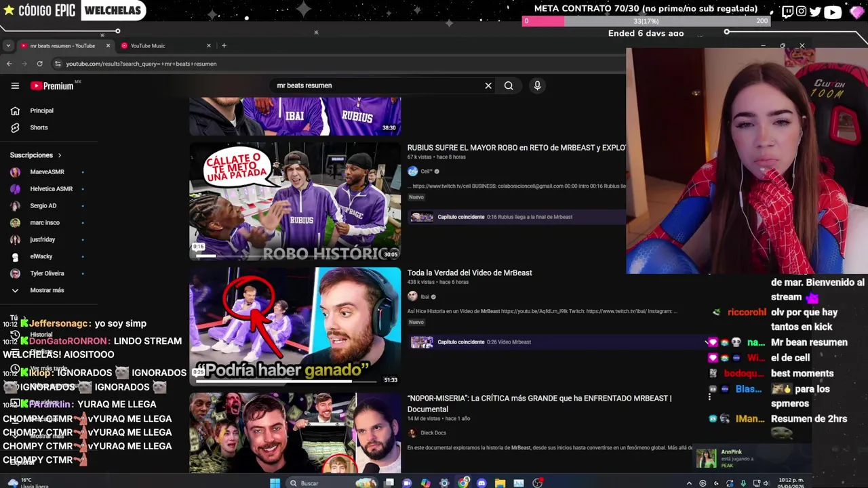Close the YouTube Music tab
The height and width of the screenshot is (488, 868).
point(209,45)
